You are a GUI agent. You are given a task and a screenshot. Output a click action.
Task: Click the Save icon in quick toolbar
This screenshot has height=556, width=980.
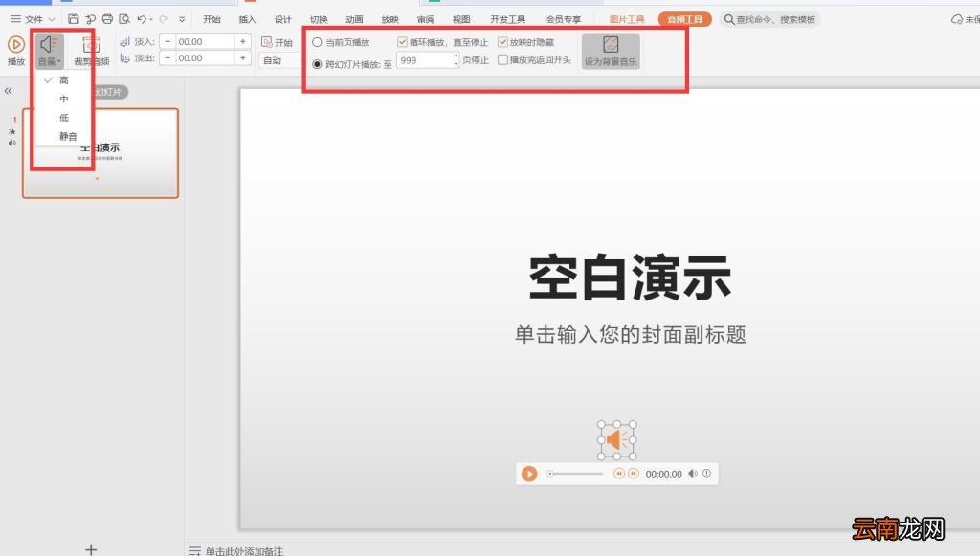click(x=73, y=19)
